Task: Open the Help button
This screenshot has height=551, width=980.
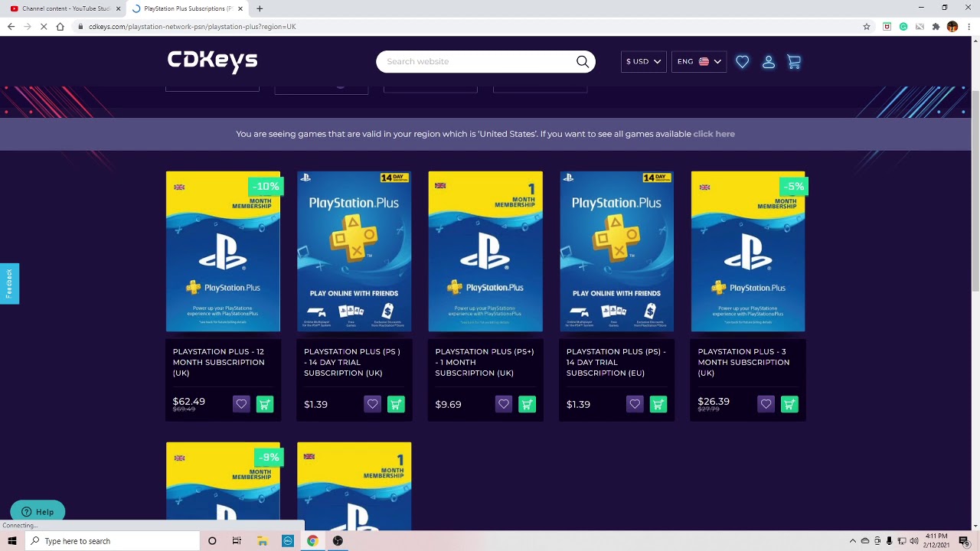Action: (38, 512)
